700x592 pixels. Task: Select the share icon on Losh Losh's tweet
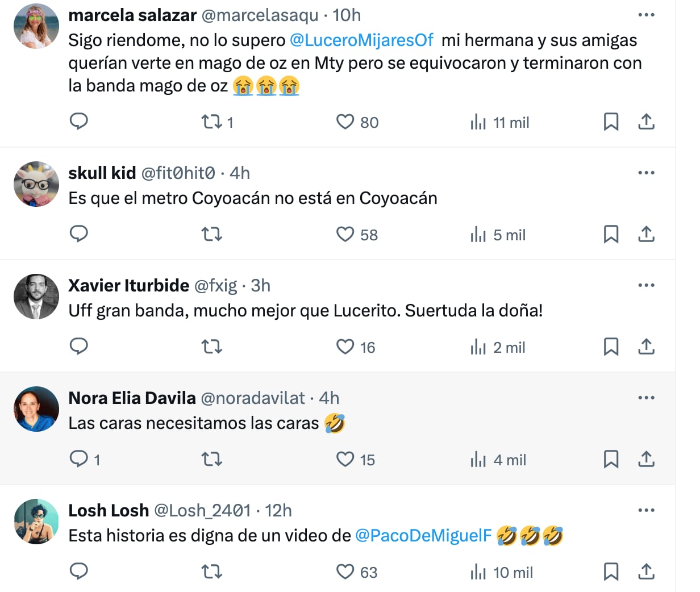pos(646,572)
